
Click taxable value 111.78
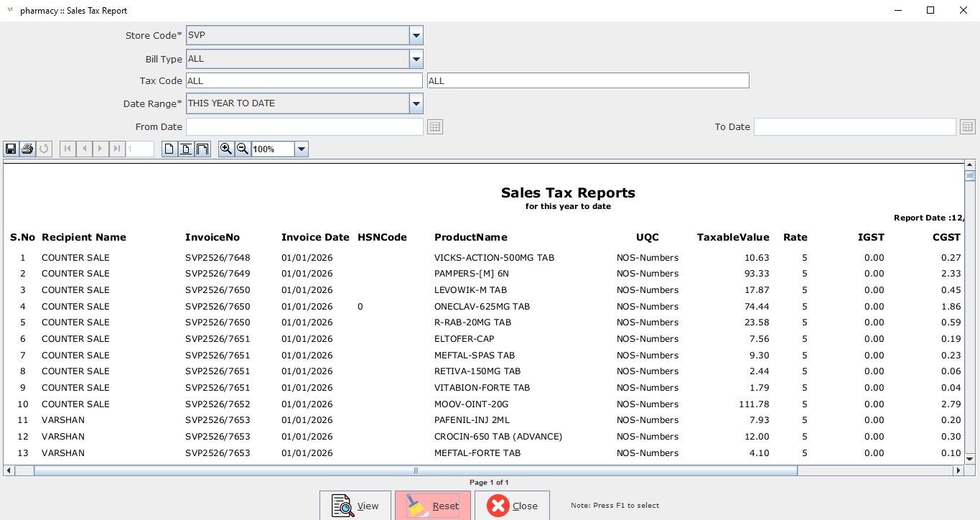click(754, 404)
